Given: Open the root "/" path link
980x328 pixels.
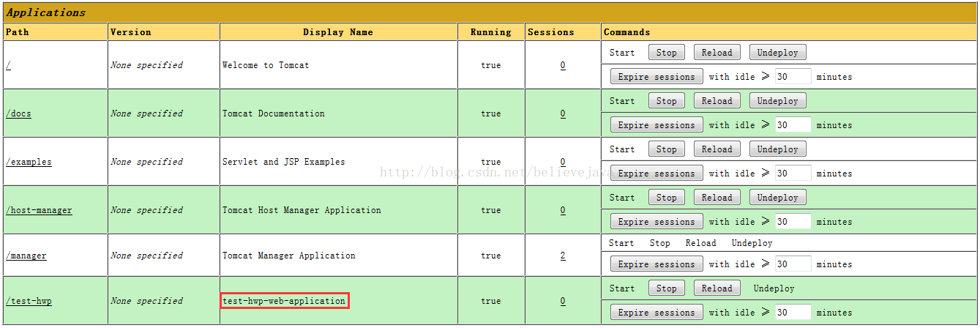Looking at the screenshot, I should coord(8,65).
